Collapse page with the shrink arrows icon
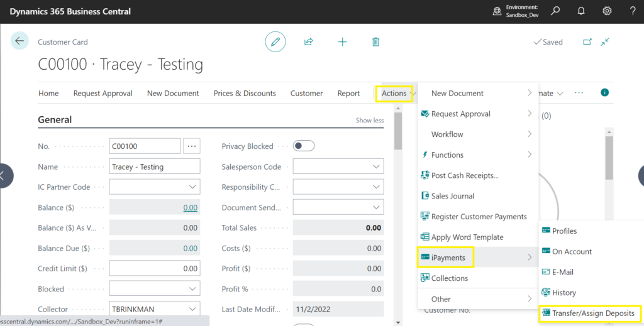Viewport: 644px width, 326px height. click(604, 42)
